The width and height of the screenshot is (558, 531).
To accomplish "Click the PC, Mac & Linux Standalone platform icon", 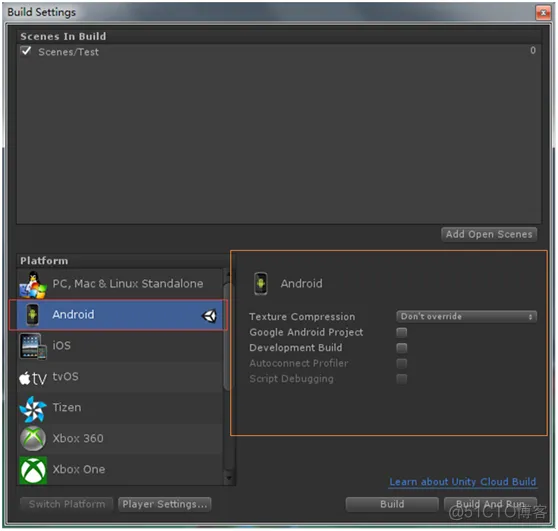I will 33,284.
